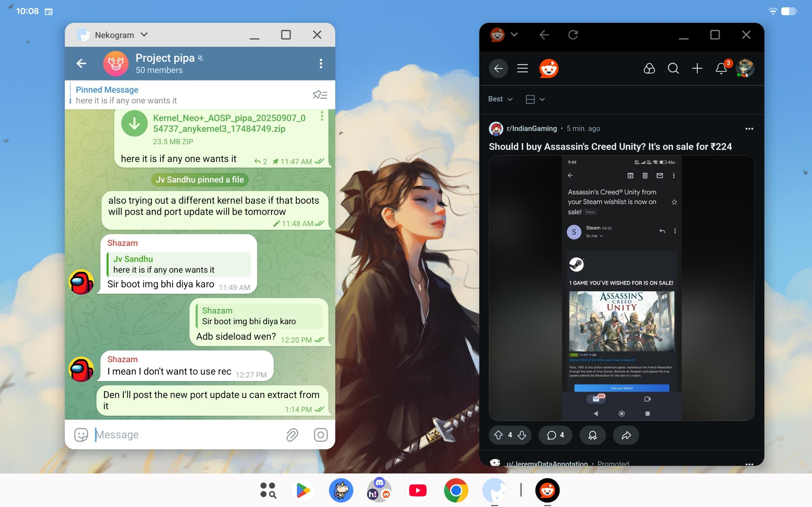
Task: Tap the camera icon in message bar
Action: tap(320, 435)
